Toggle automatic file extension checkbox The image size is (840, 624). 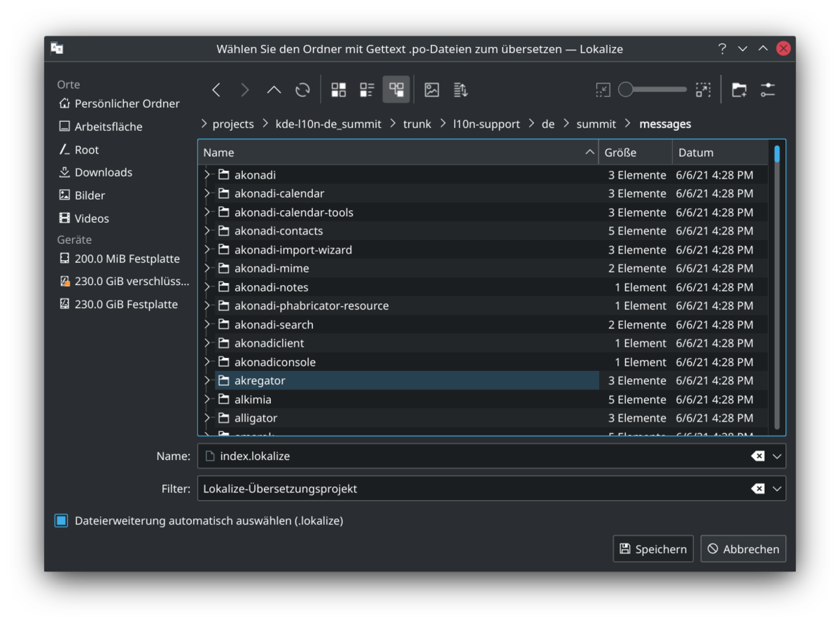[62, 520]
